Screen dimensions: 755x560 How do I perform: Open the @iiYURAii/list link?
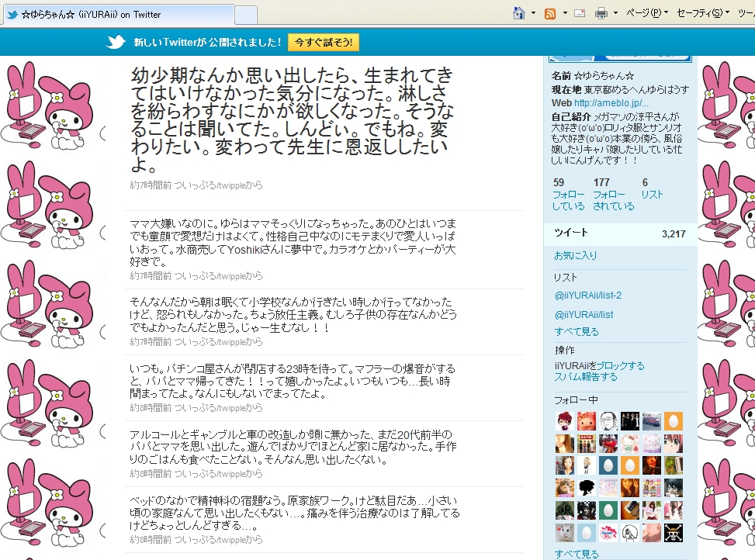584,315
